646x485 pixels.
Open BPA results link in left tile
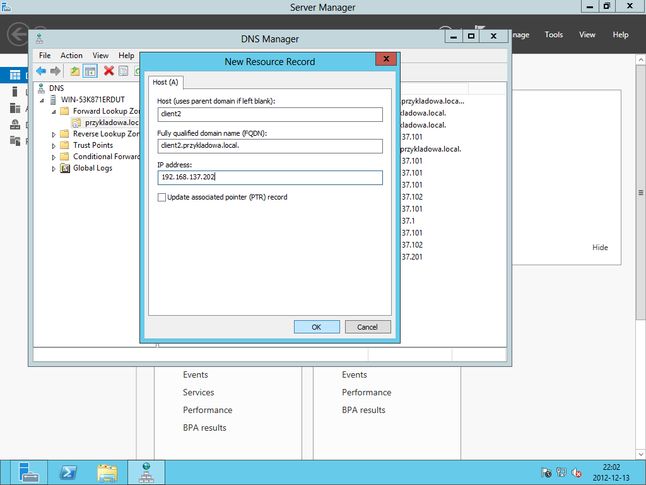[205, 428]
